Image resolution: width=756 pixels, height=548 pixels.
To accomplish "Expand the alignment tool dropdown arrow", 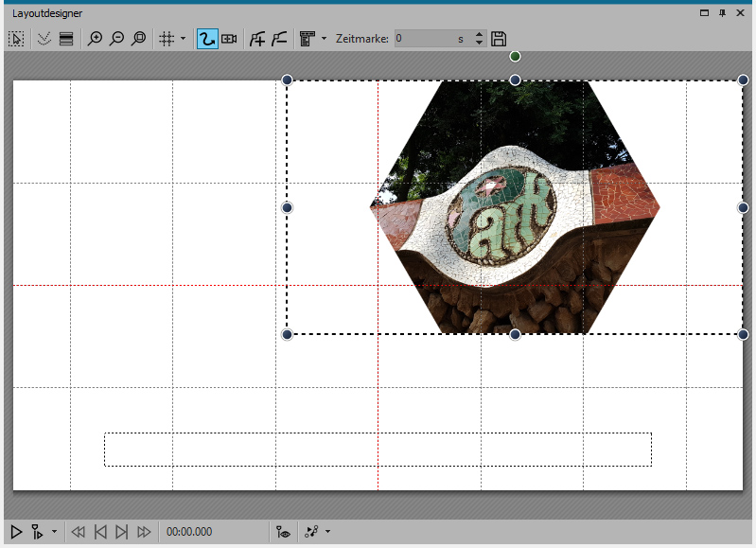I will [x=324, y=39].
